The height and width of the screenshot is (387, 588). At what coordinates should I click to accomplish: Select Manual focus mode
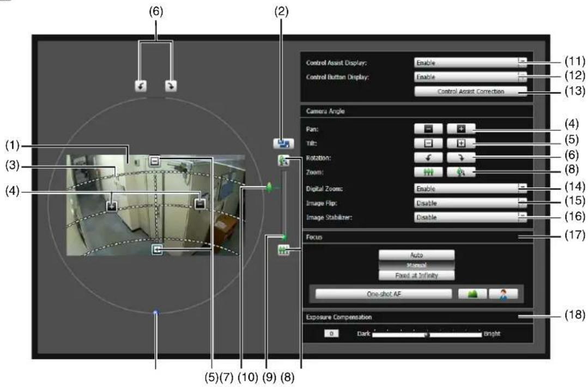click(x=417, y=265)
